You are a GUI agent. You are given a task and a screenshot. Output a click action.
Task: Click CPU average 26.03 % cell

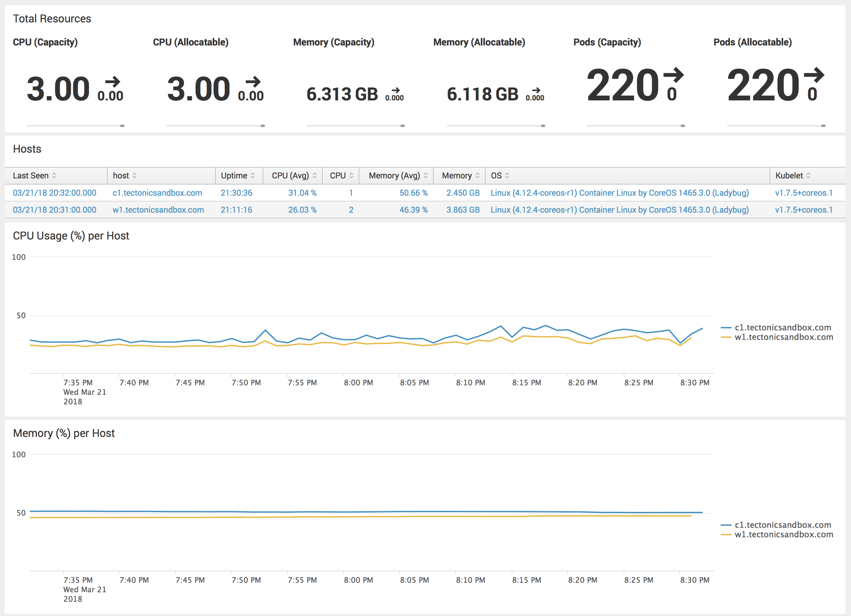click(x=302, y=210)
